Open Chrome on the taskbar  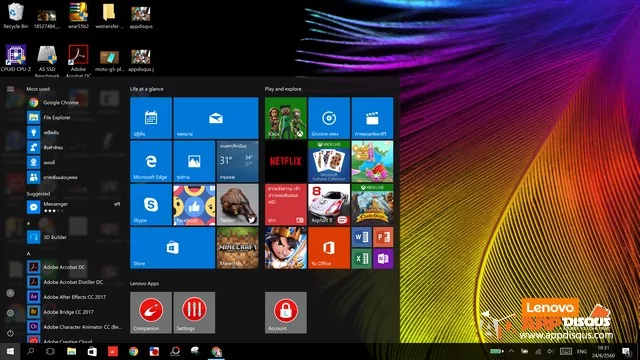point(133,351)
